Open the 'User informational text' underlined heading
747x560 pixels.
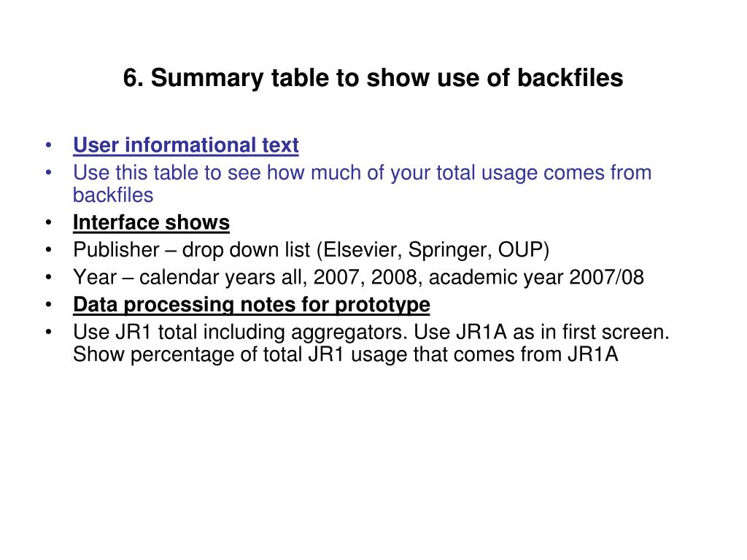[186, 145]
